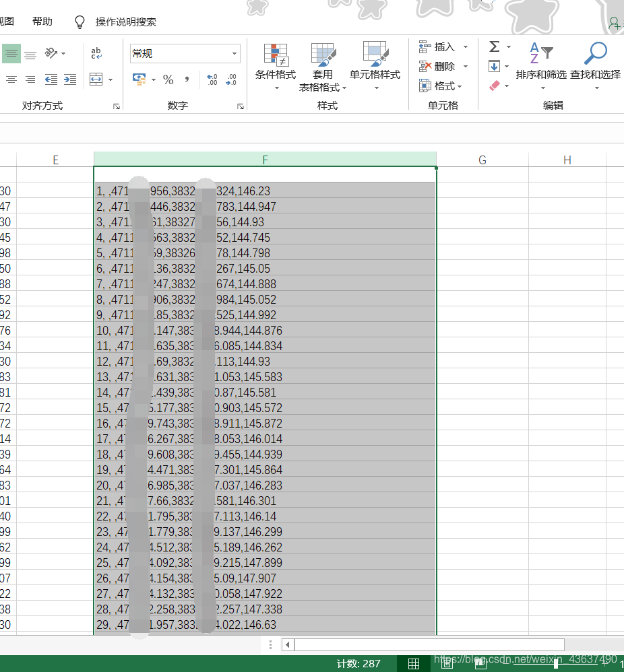The height and width of the screenshot is (672, 624).
Task: Decrease decimal places
Action: coord(230,79)
